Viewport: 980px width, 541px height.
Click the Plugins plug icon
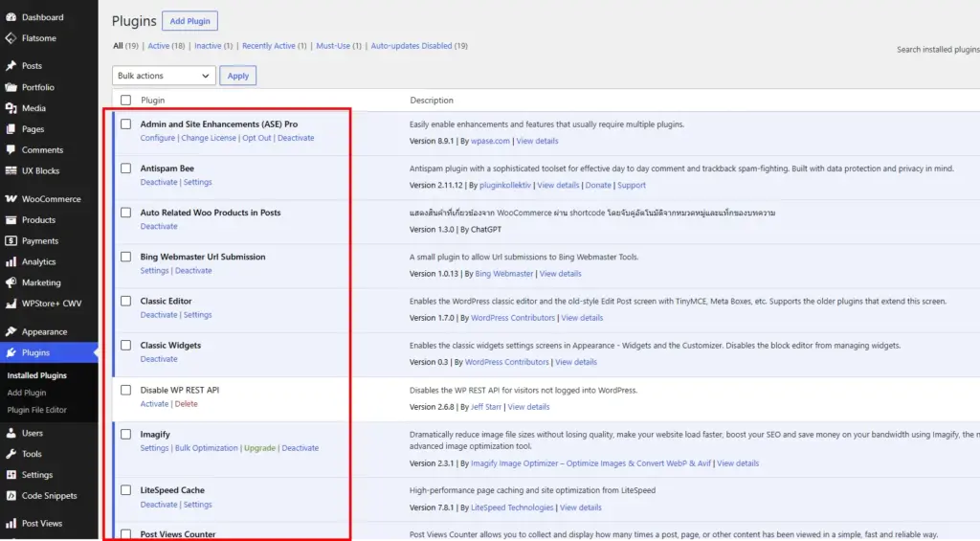11,352
